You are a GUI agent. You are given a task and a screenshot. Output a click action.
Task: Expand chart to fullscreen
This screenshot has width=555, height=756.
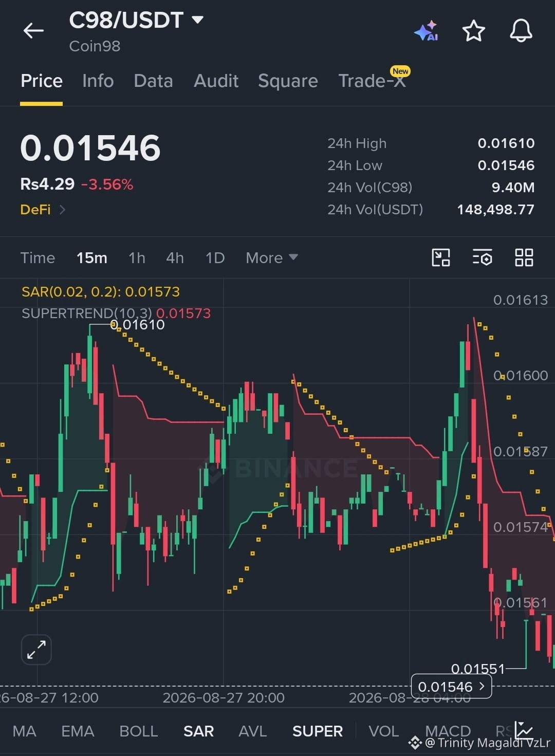pos(36,650)
